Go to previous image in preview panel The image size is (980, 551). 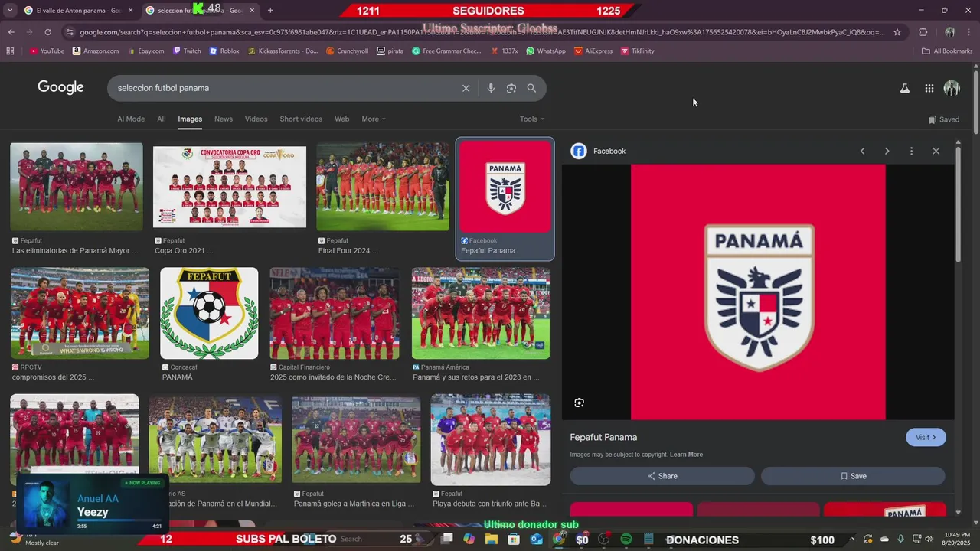click(x=862, y=151)
